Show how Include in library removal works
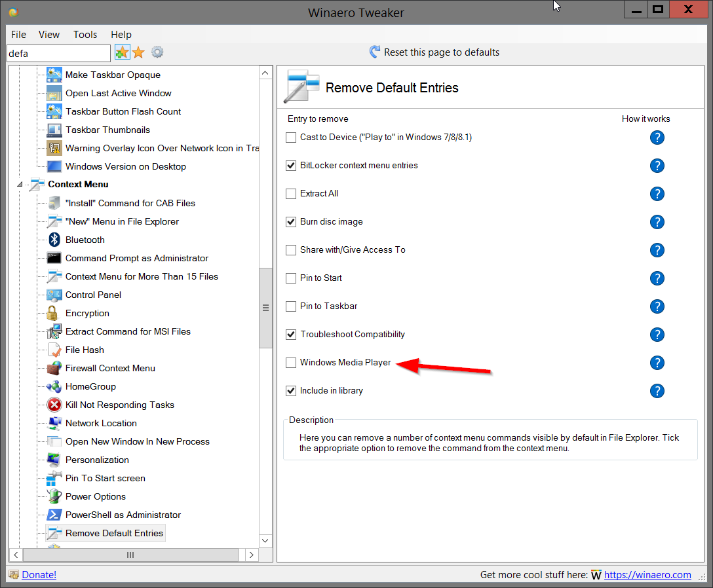The height and width of the screenshot is (588, 713). (x=657, y=391)
